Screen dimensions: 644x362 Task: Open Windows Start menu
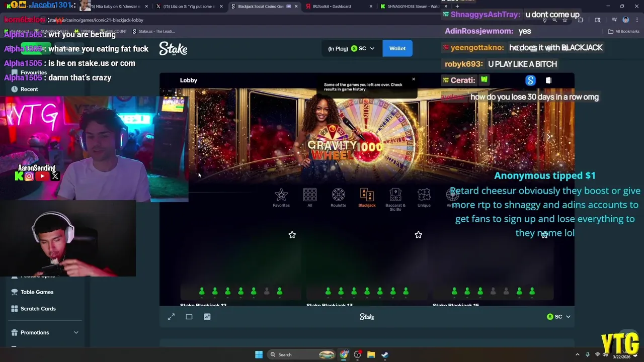click(x=259, y=354)
